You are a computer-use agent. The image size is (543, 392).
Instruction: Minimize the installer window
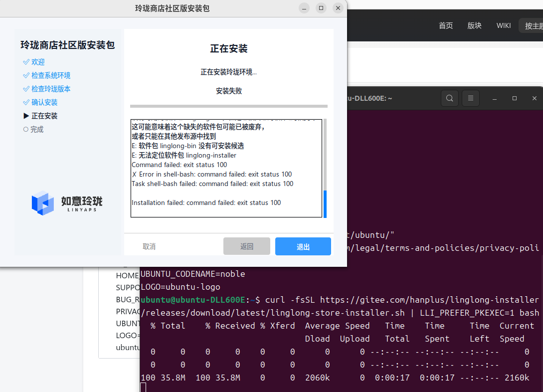tap(304, 8)
